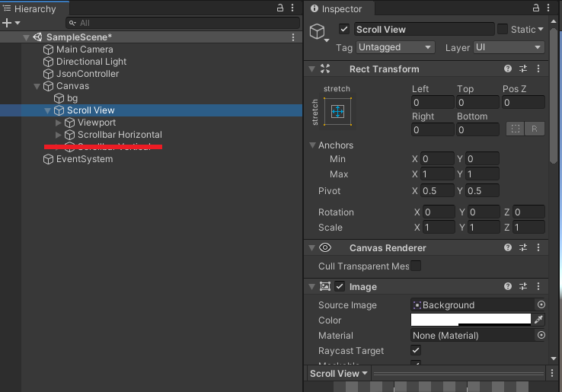562x392 pixels.
Task: Open Canvas Renderer help icon
Action: pos(508,247)
